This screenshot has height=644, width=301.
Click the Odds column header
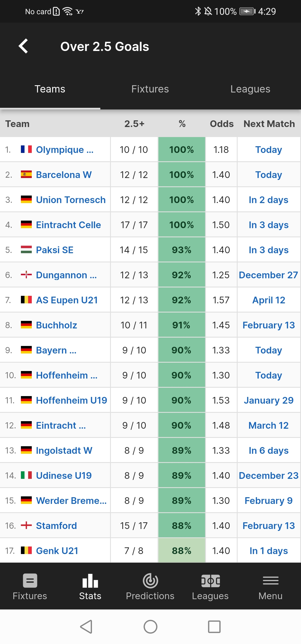222,124
